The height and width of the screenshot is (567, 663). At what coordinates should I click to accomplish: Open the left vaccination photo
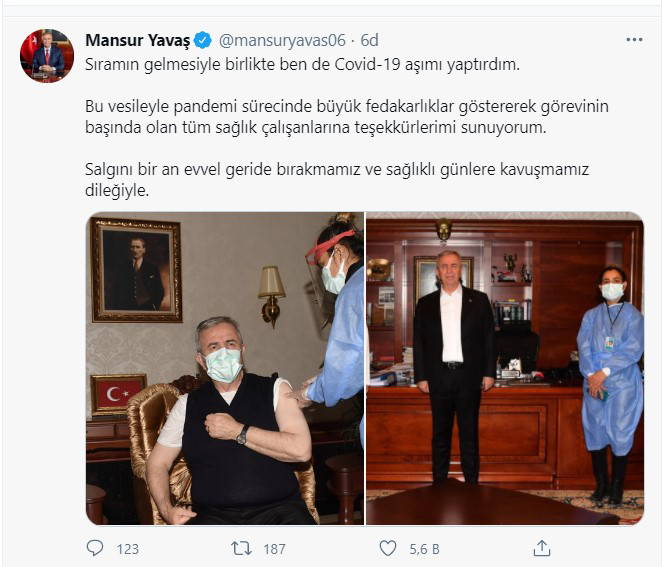(x=225, y=368)
